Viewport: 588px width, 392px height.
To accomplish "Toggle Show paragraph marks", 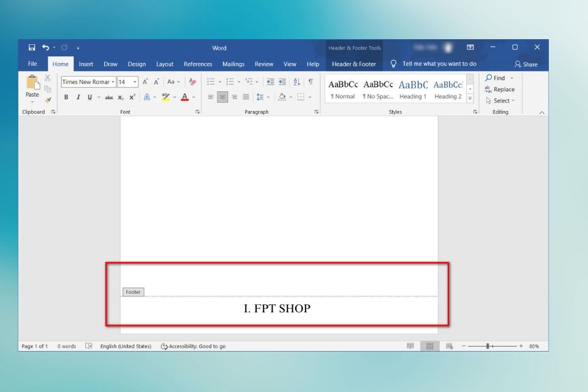I will (311, 82).
